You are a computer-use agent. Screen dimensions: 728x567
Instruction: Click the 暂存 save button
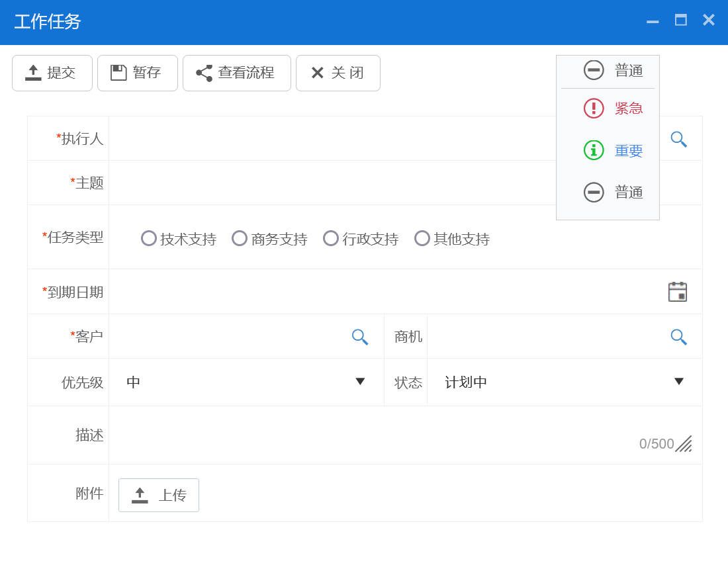click(138, 73)
